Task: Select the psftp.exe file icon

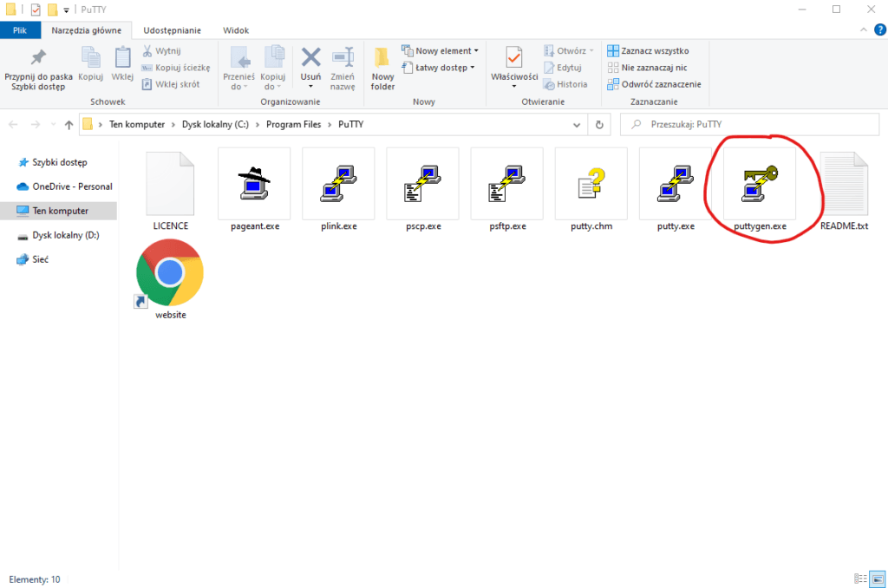Action: click(507, 190)
